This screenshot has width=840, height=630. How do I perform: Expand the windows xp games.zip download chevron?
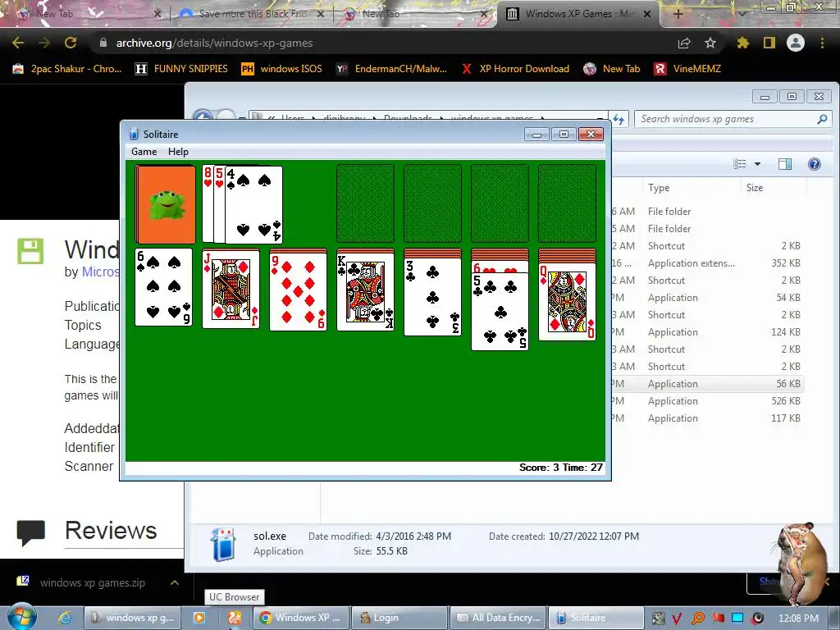(175, 582)
